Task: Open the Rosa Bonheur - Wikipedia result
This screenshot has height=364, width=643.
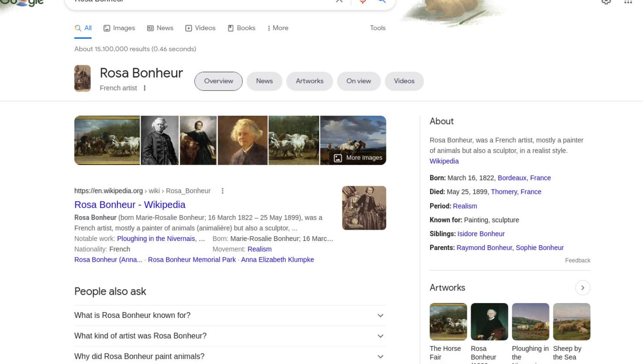Action: (x=130, y=204)
